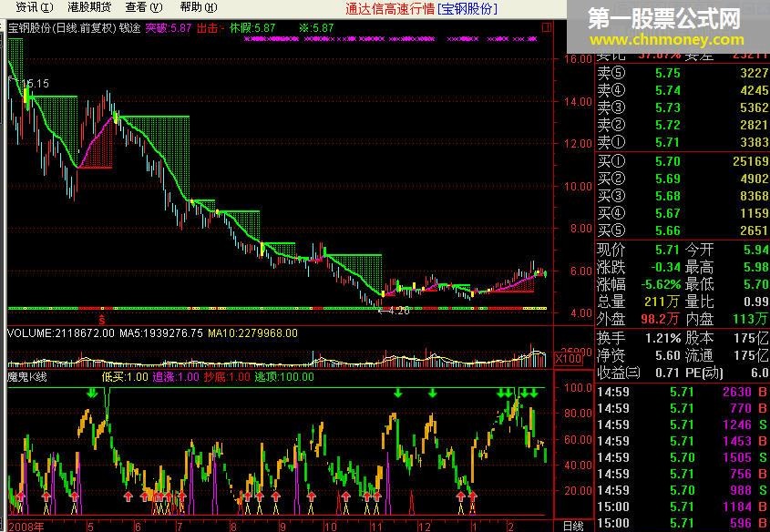
Task: Click the 今开 5.94 value
Action: click(755, 250)
